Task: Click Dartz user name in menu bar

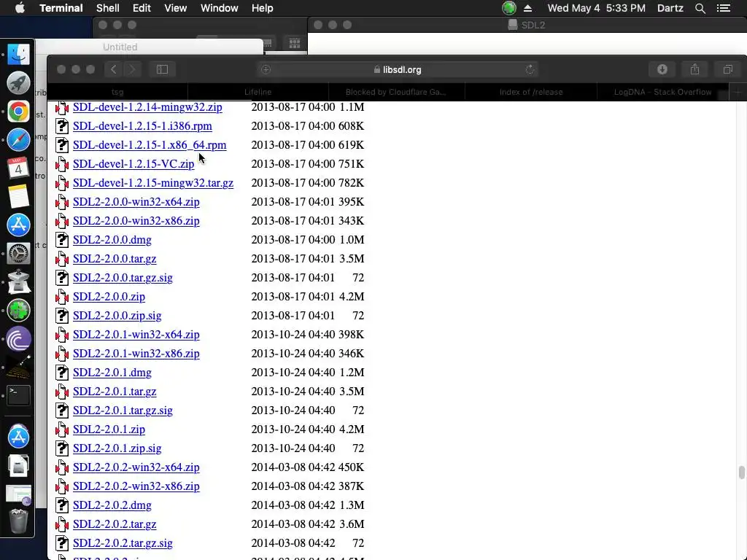Action: point(670,8)
